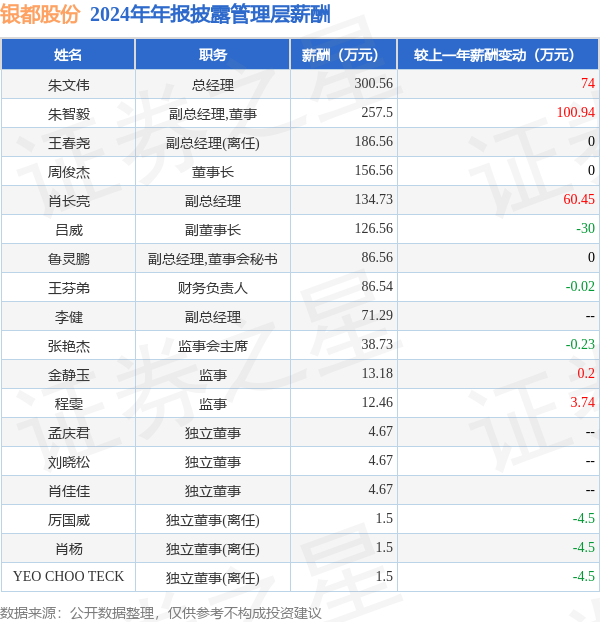Click position 副董事长
The width and height of the screenshot is (600, 622).
click(213, 230)
